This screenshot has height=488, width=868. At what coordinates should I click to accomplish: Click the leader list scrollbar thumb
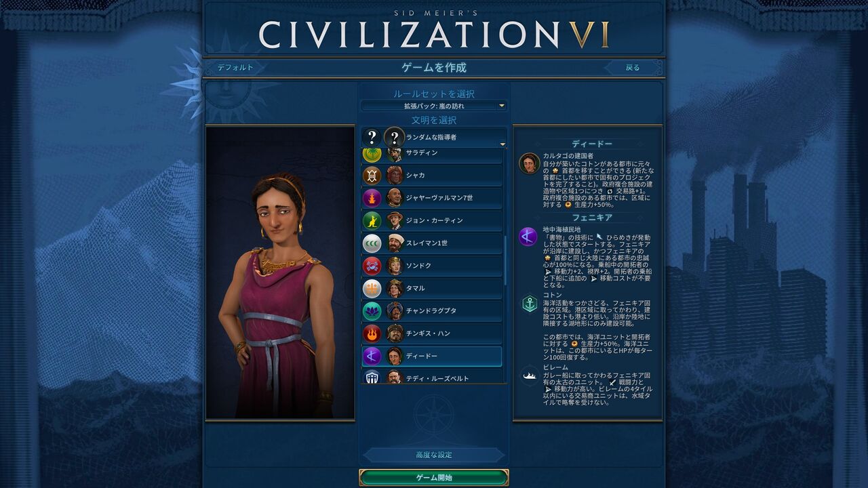point(505,260)
